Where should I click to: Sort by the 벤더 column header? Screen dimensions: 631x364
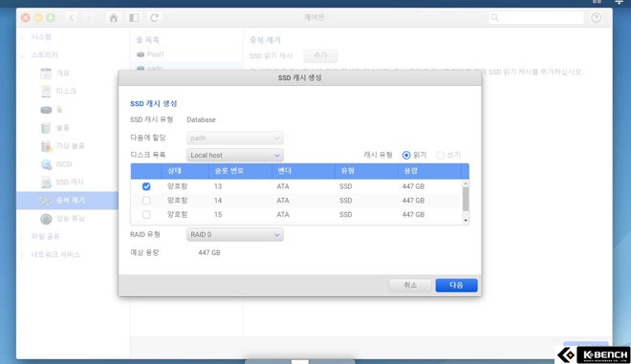pos(303,171)
